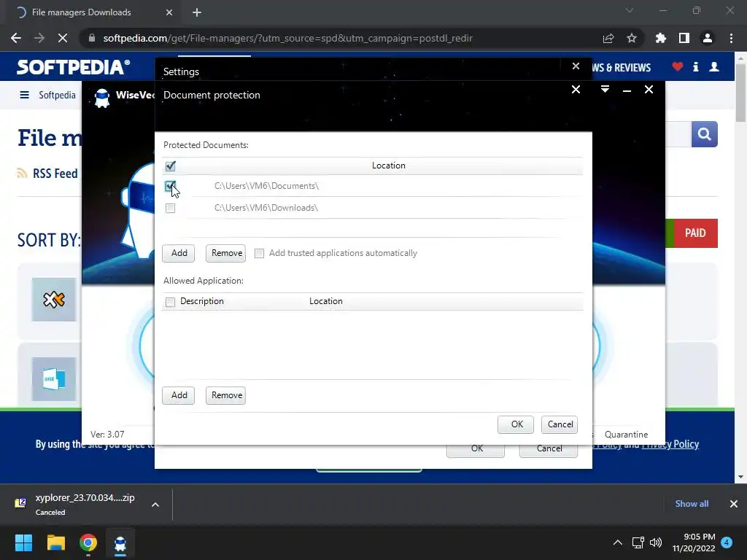The height and width of the screenshot is (560, 747).
Task: Select the C:\Users\VM6\Documents\ path text
Action: (266, 186)
